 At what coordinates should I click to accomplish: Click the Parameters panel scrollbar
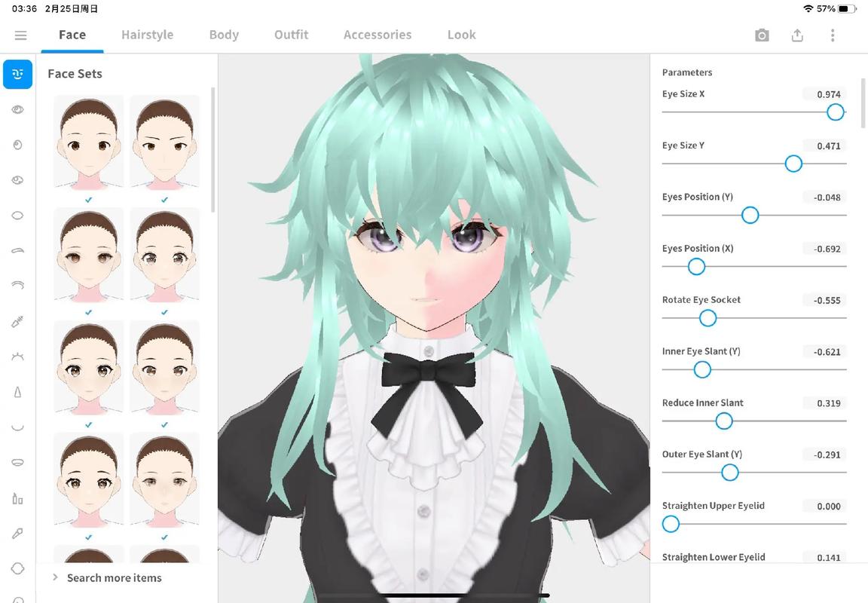point(863,103)
